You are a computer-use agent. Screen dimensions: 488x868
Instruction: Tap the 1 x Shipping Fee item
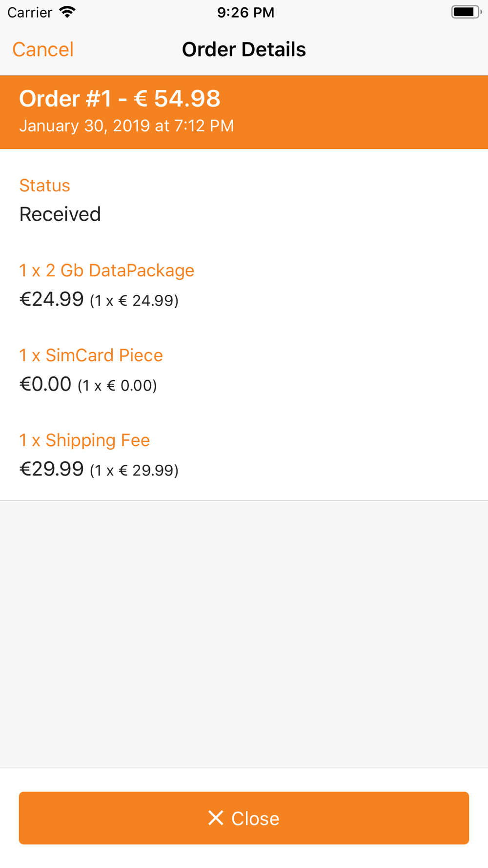point(84,440)
